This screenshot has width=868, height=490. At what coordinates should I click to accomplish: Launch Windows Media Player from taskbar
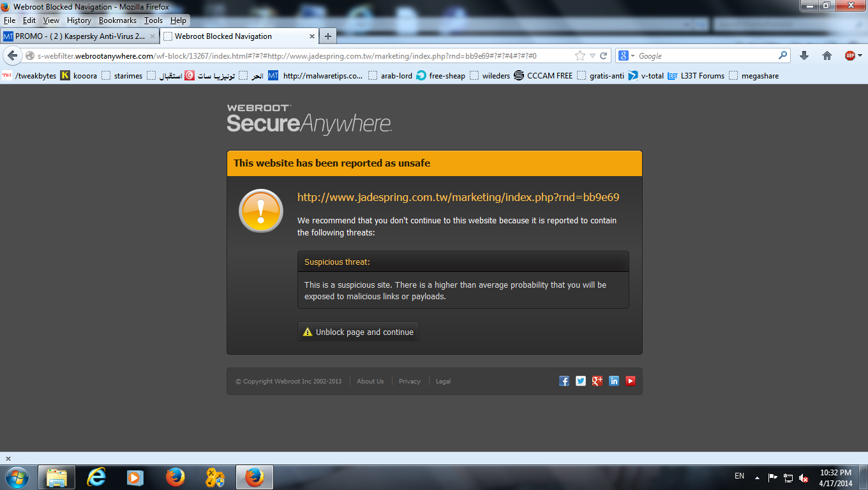coord(135,477)
